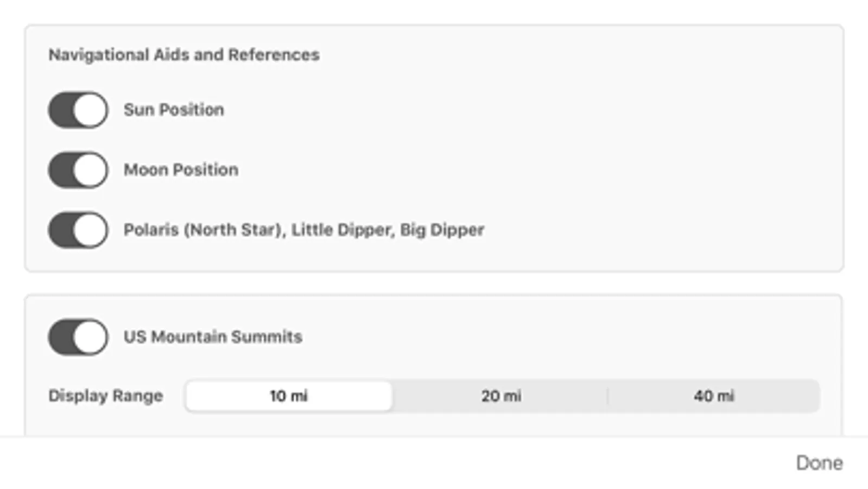868x489 pixels.
Task: Click the US Mountain Summits label
Action: click(213, 337)
